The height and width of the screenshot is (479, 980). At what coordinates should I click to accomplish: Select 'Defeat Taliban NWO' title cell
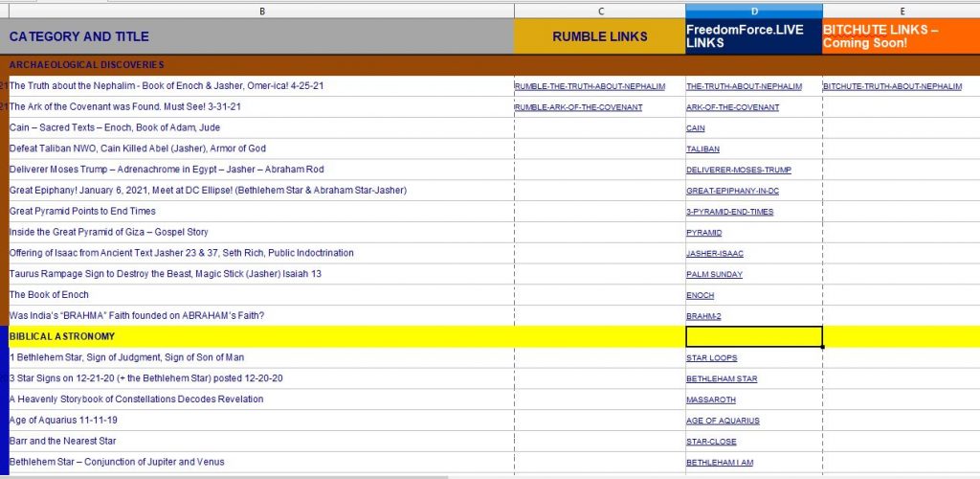click(261, 148)
